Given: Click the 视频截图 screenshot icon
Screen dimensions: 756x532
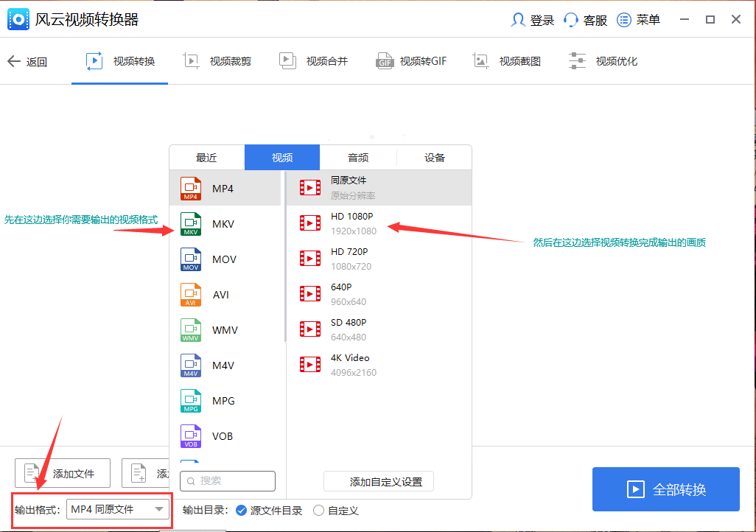Looking at the screenshot, I should pos(480,61).
